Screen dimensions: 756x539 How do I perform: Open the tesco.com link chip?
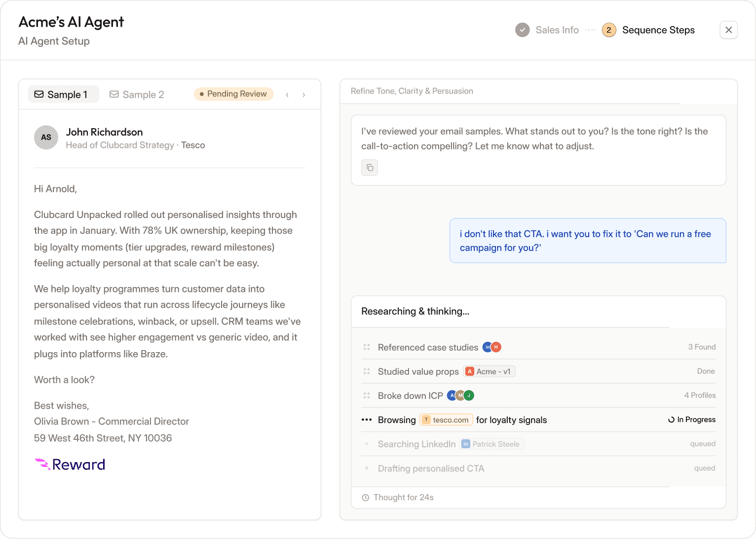click(446, 420)
